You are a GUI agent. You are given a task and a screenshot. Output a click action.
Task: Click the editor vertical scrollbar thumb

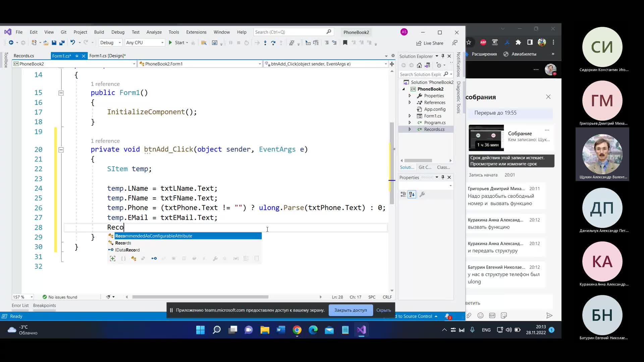[392, 163]
